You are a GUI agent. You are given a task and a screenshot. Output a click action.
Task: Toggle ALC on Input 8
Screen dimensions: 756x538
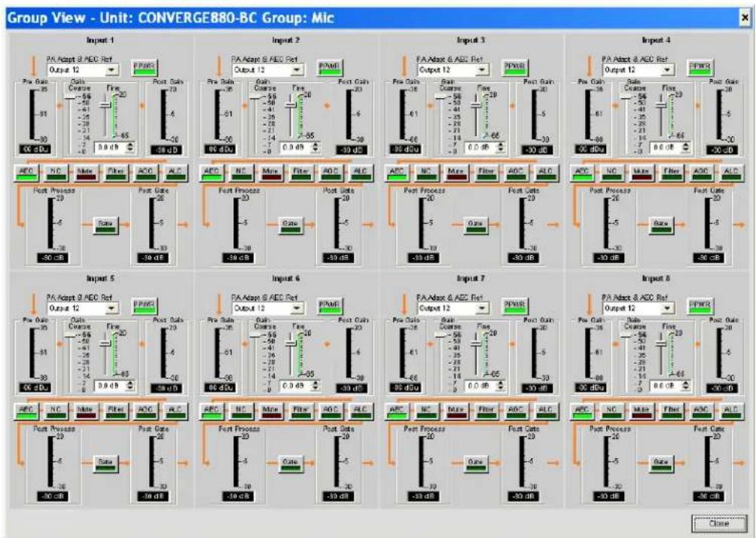click(731, 411)
